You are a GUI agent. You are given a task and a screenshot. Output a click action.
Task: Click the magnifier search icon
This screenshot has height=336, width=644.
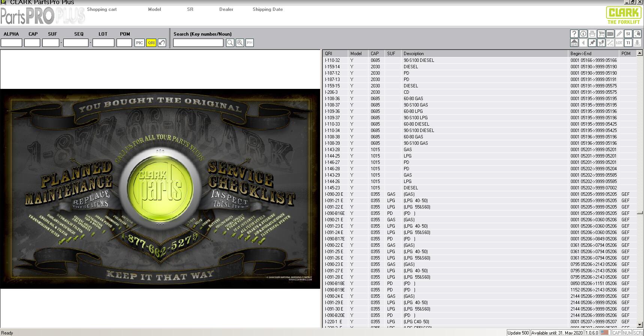click(x=230, y=43)
